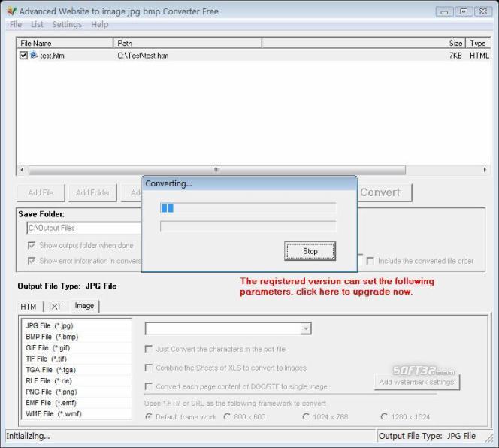Click the app logo icon in title bar
499x448 pixels.
[11, 11]
